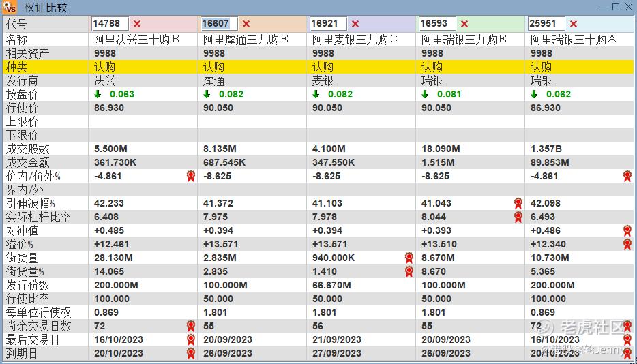Click the award badge beside 对冲值 +0.486
637x364 pixels.
tap(627, 230)
